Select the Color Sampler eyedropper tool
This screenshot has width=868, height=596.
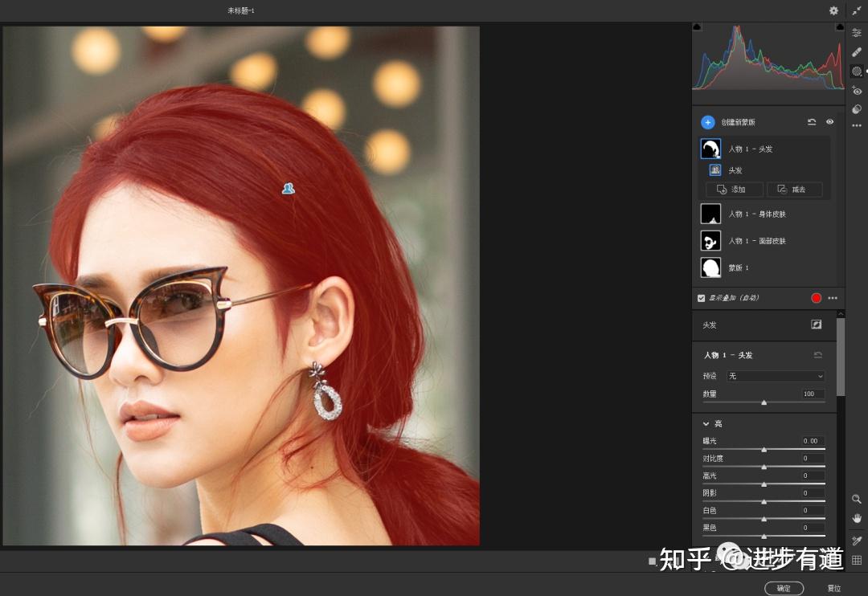tap(857, 541)
